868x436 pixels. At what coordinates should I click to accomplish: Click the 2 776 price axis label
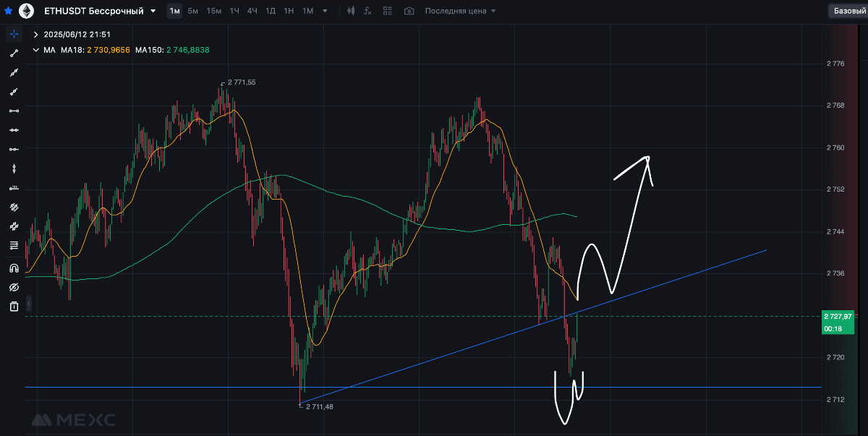click(835, 64)
